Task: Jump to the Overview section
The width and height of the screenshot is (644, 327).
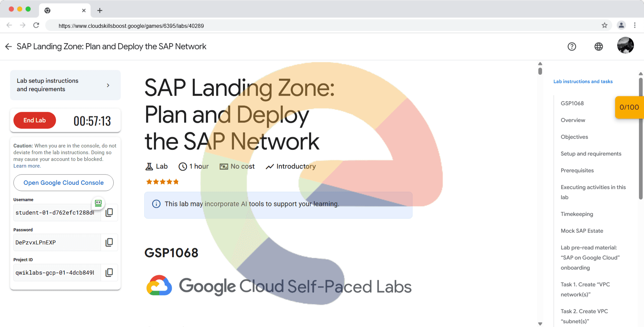Action: pyautogui.click(x=573, y=120)
